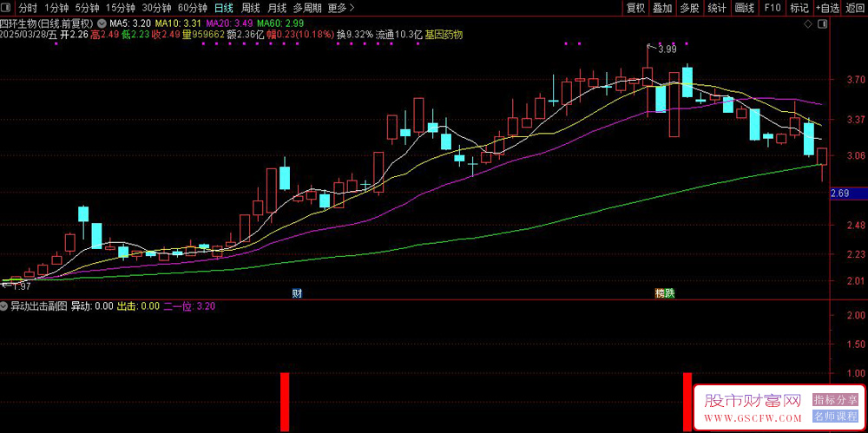This screenshot has height=433, width=868.
Task: Click the diamond icon above price axis
Action: point(807,24)
